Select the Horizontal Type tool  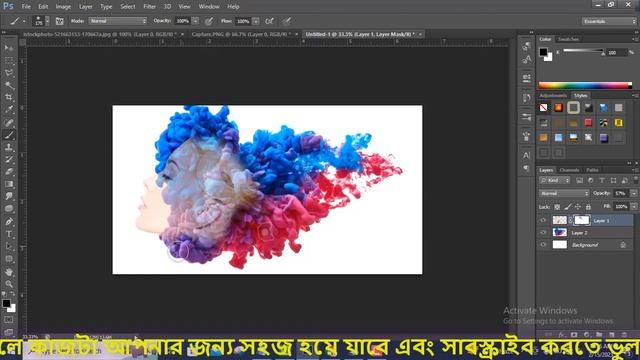click(x=9, y=234)
